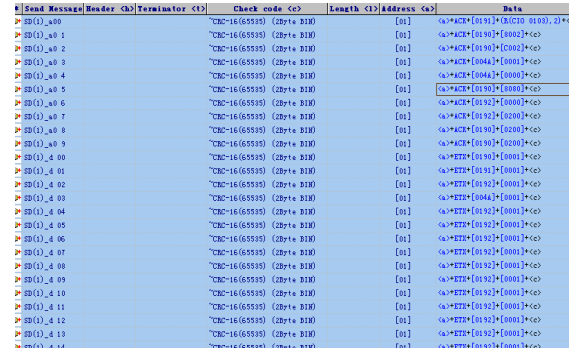Select the row icon next to SD(1)_a0 3

[18, 62]
